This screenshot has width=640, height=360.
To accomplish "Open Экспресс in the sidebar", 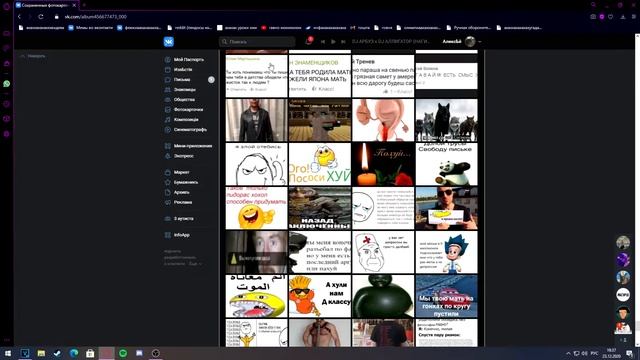I will click(184, 156).
